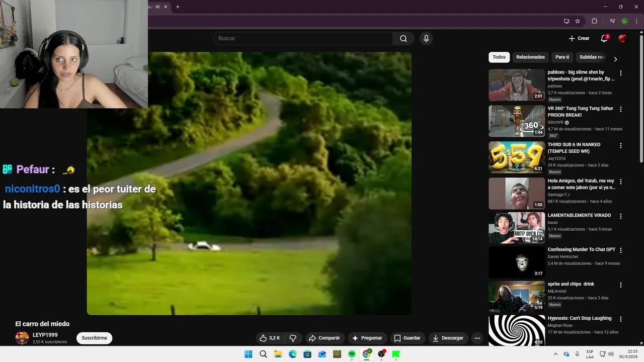Open a new browser tab
The height and width of the screenshot is (362, 644).
pyautogui.click(x=178, y=7)
